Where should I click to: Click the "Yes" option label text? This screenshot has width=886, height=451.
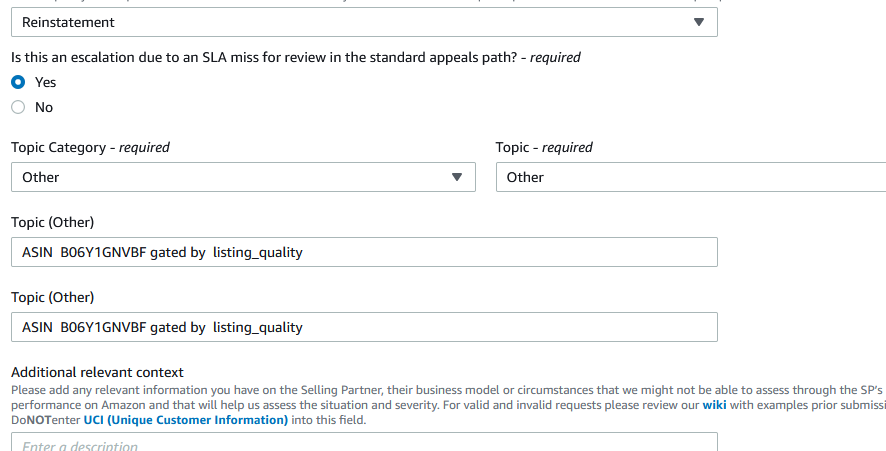45,82
